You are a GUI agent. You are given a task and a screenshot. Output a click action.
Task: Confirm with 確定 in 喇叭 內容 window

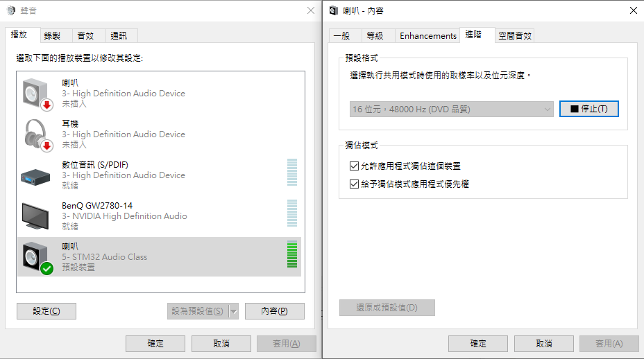[478, 344]
